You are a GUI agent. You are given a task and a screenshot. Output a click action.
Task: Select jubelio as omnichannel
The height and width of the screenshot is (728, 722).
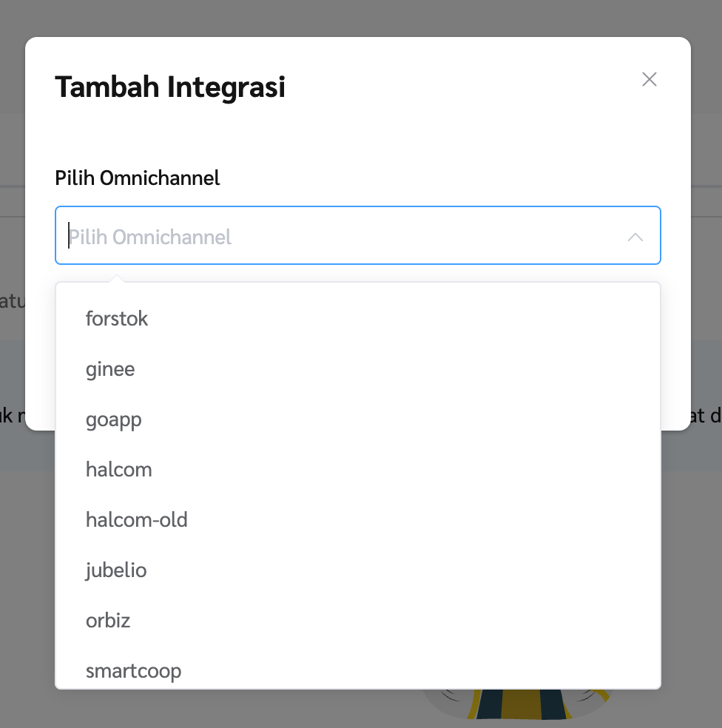pos(357,570)
